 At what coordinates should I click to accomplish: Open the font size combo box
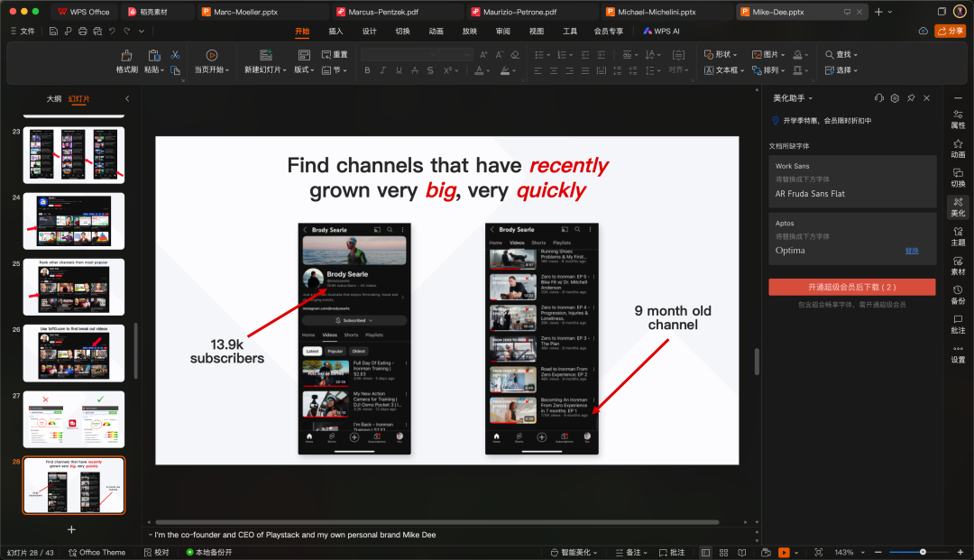point(456,55)
